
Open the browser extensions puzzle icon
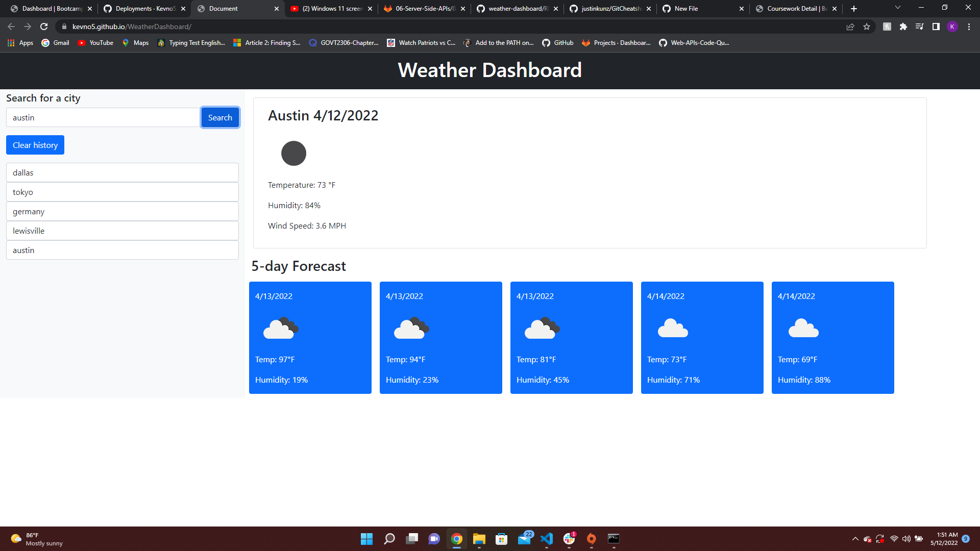[903, 27]
